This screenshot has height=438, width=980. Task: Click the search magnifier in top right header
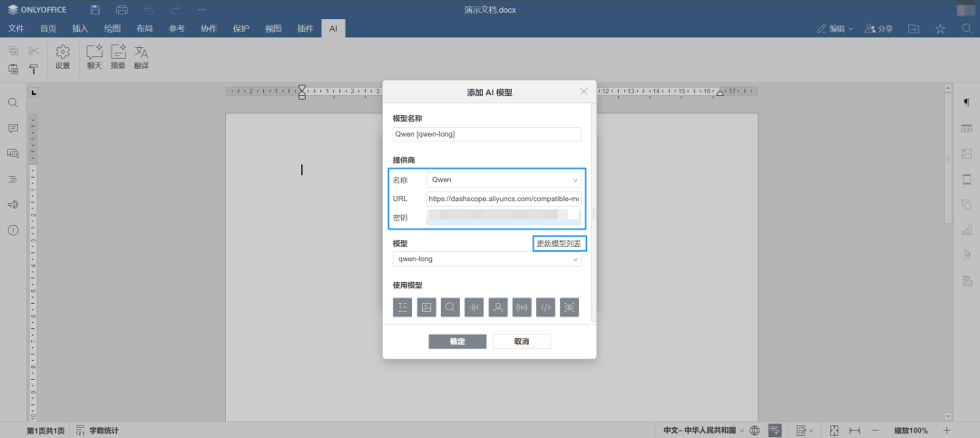(x=966, y=28)
